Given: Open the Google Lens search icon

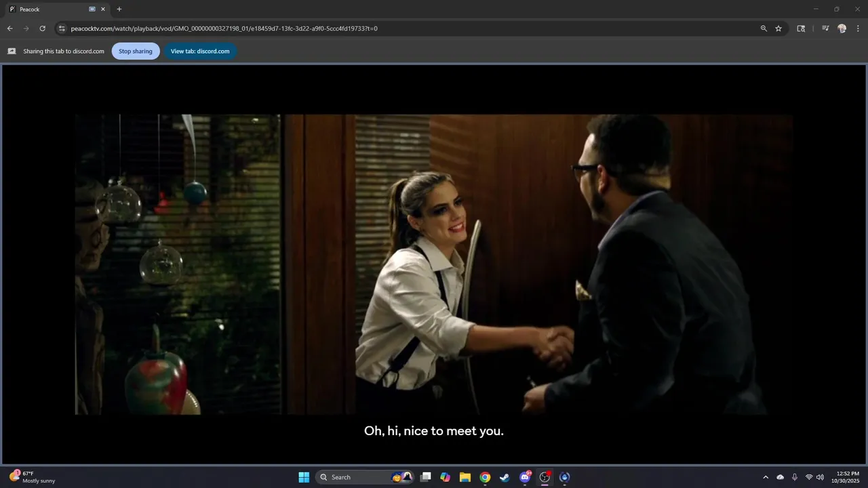Looking at the screenshot, I should point(801,28).
